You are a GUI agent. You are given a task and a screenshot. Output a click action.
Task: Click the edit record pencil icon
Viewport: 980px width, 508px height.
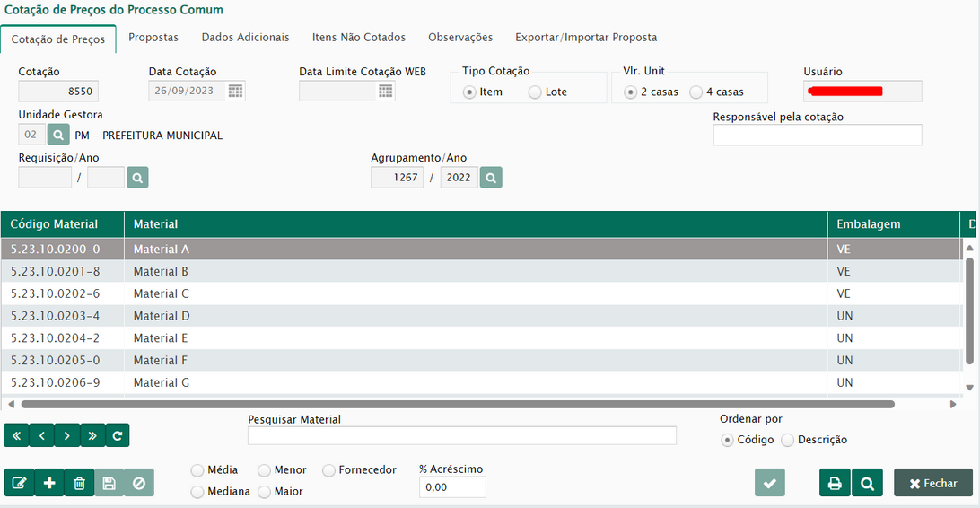(19, 483)
